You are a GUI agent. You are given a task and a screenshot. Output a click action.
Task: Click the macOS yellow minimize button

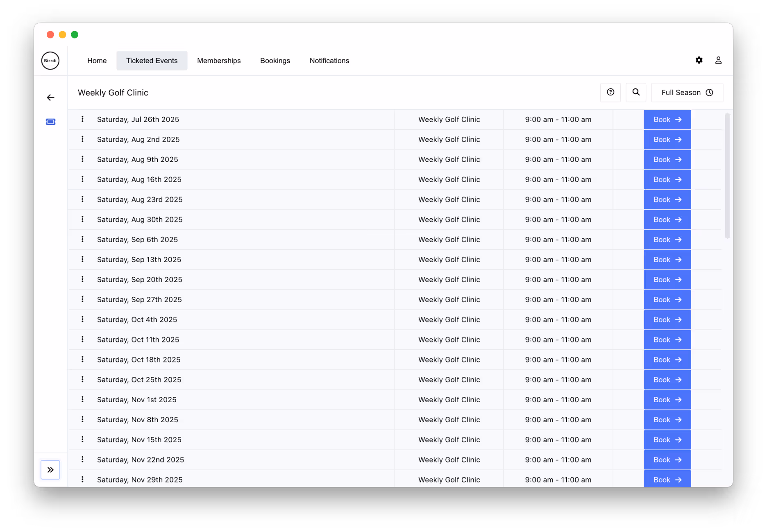(x=62, y=34)
